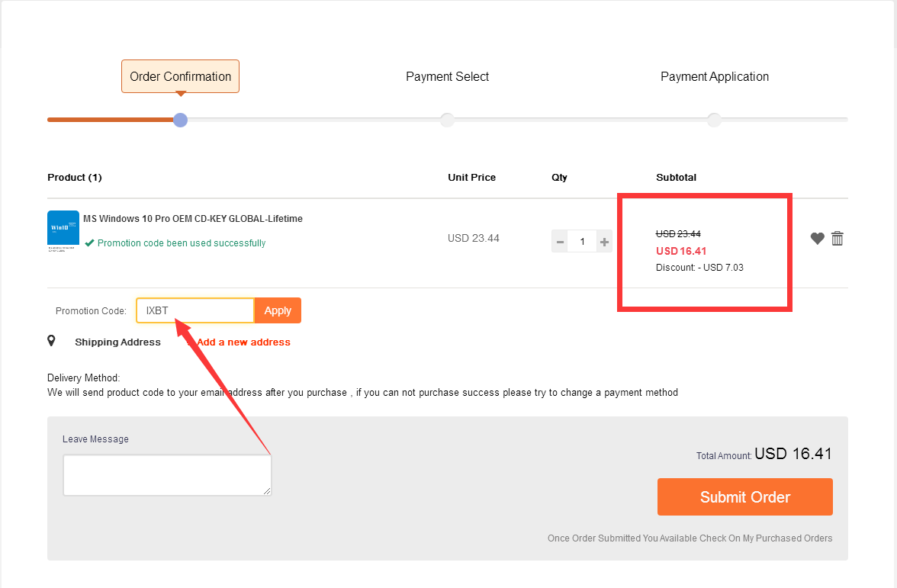Decrease quantity with the minus button
This screenshot has width=897, height=588.
point(560,242)
